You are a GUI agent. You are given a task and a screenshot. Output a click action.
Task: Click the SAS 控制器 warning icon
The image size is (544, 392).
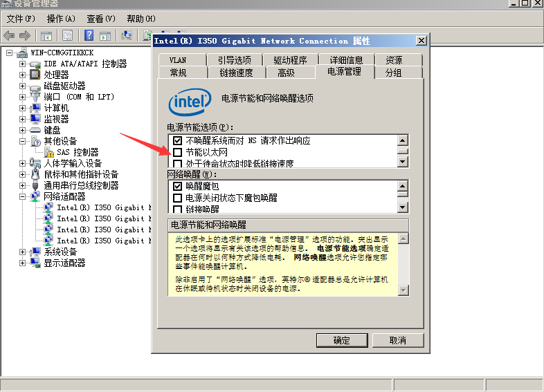click(49, 152)
